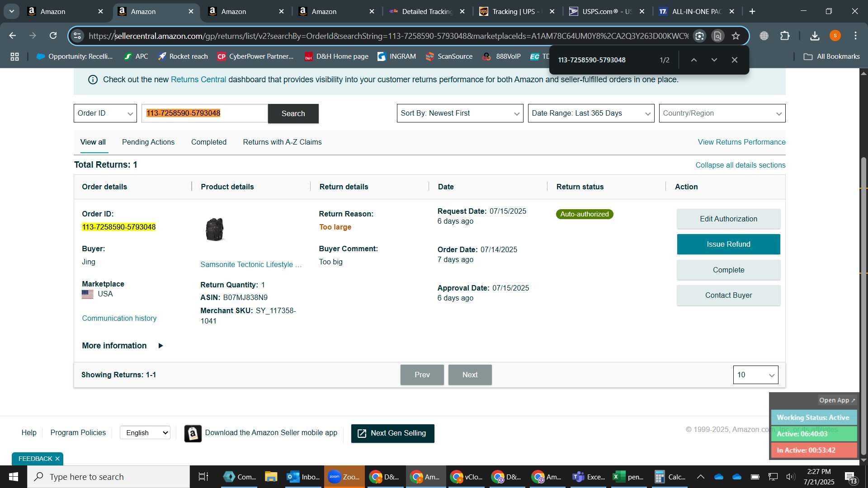Go to previous find-in-page match

click(x=693, y=60)
